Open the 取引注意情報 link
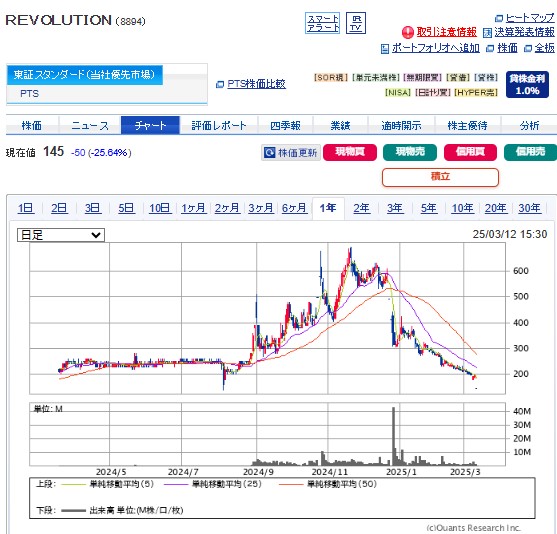Image resolution: width=557 pixels, height=534 pixels. click(447, 32)
